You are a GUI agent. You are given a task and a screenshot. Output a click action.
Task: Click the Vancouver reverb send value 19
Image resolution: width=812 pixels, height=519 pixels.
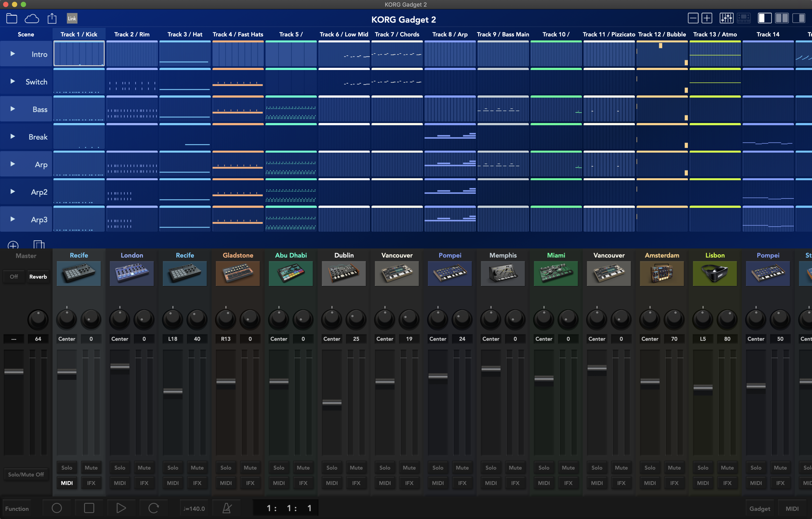coord(409,339)
